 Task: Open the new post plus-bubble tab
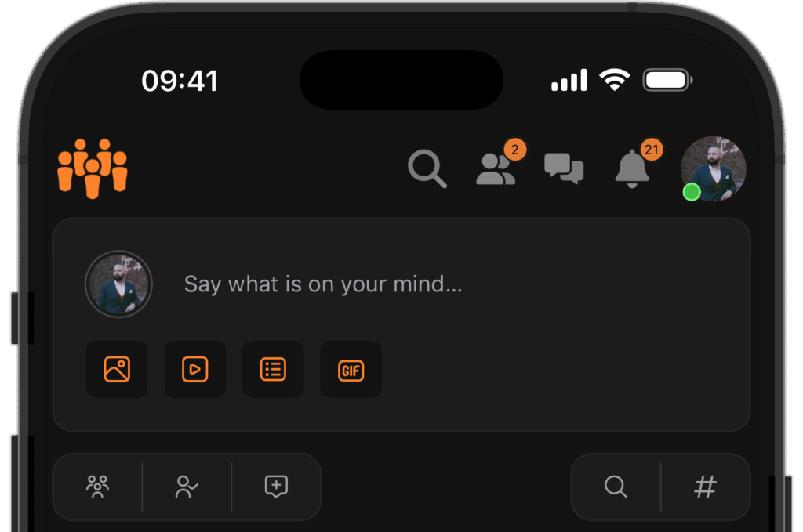(x=277, y=487)
